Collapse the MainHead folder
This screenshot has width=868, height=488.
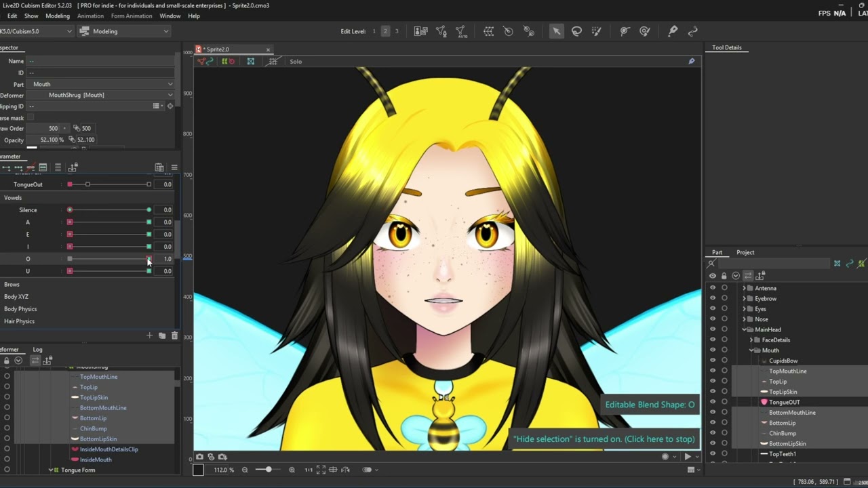tap(744, 329)
